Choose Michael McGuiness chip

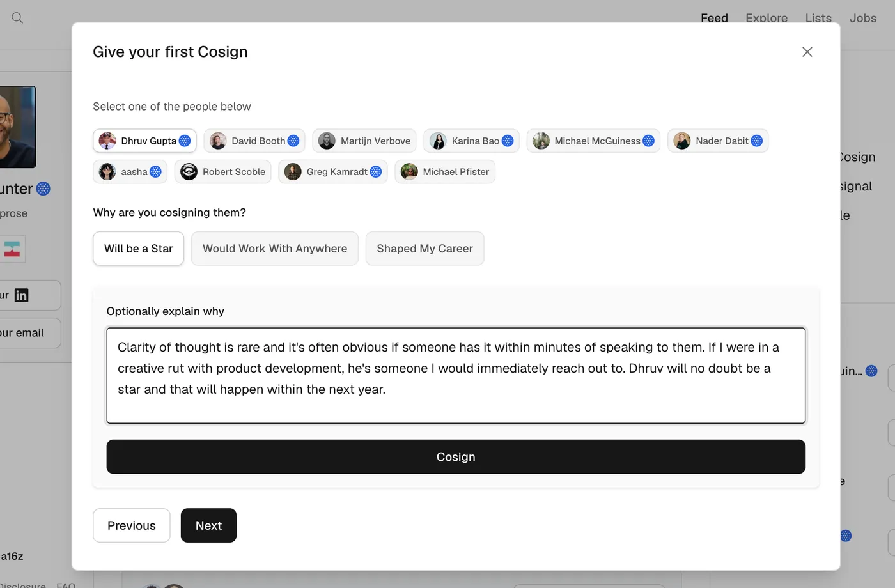coord(593,141)
